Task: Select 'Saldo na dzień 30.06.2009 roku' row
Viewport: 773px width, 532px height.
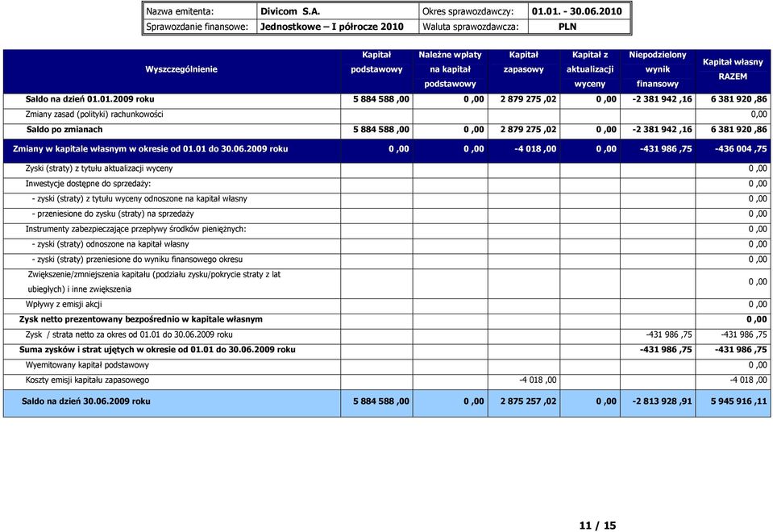Action: click(x=387, y=403)
